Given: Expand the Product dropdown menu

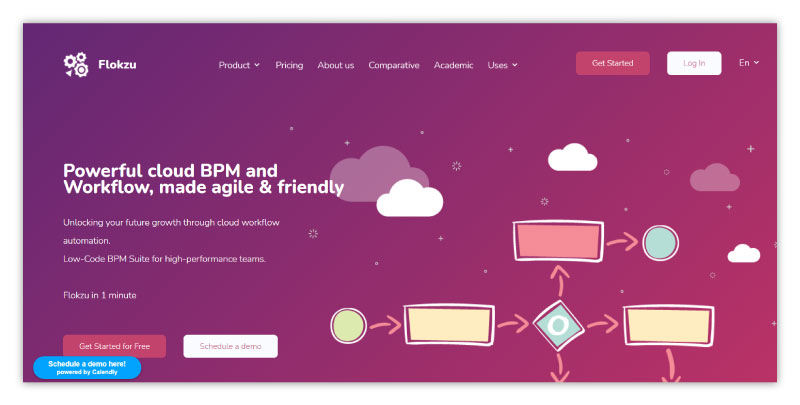Looking at the screenshot, I should click(239, 65).
